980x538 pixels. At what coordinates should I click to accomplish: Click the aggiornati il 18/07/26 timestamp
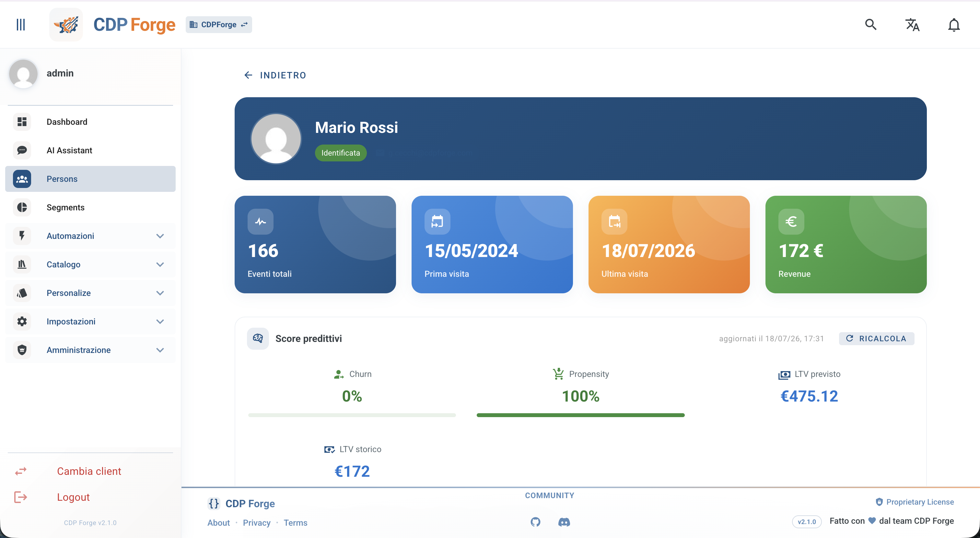click(771, 339)
